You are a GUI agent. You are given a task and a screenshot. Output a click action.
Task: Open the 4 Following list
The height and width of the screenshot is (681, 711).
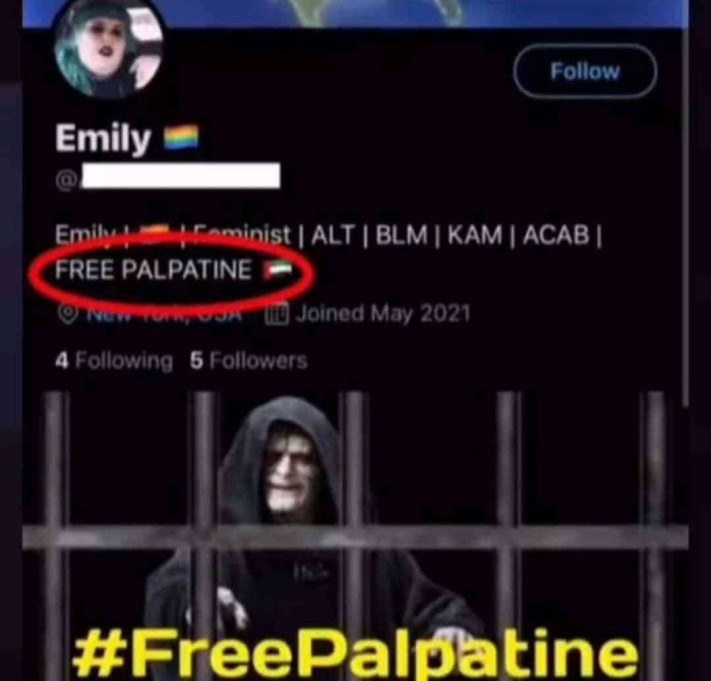114,361
